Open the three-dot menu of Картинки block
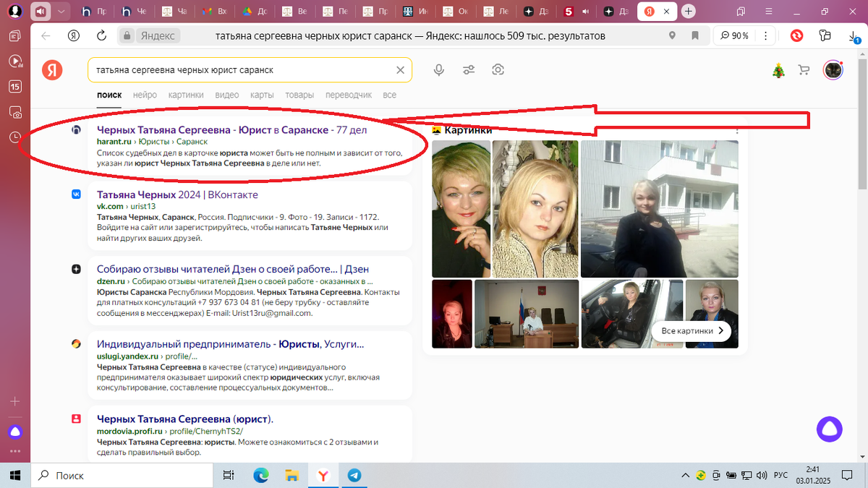 pyautogui.click(x=737, y=131)
